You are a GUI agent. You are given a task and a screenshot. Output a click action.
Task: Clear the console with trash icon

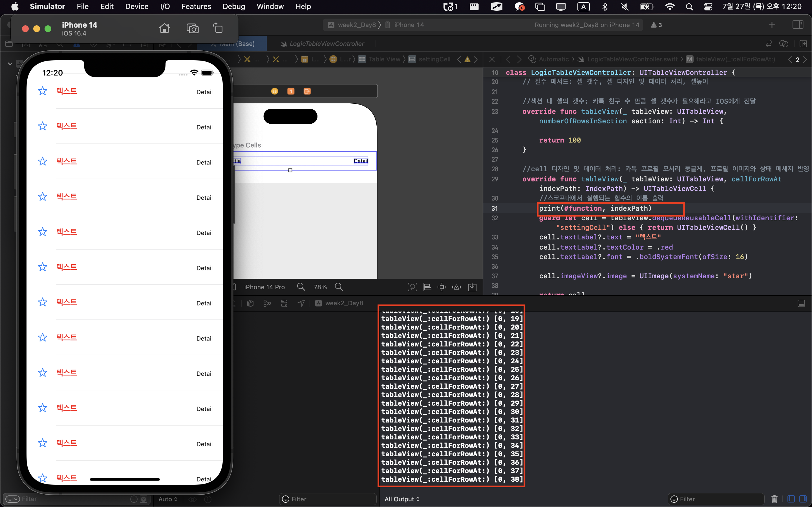(774, 499)
